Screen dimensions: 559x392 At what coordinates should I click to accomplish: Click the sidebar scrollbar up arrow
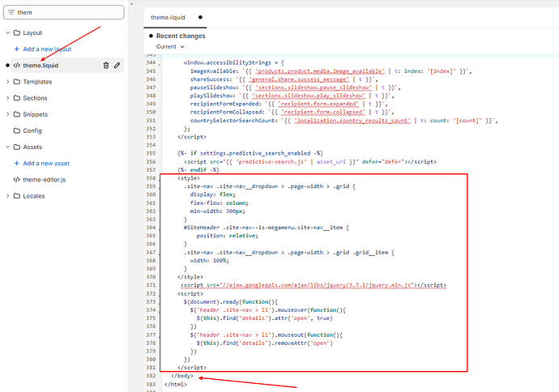[131, 3]
